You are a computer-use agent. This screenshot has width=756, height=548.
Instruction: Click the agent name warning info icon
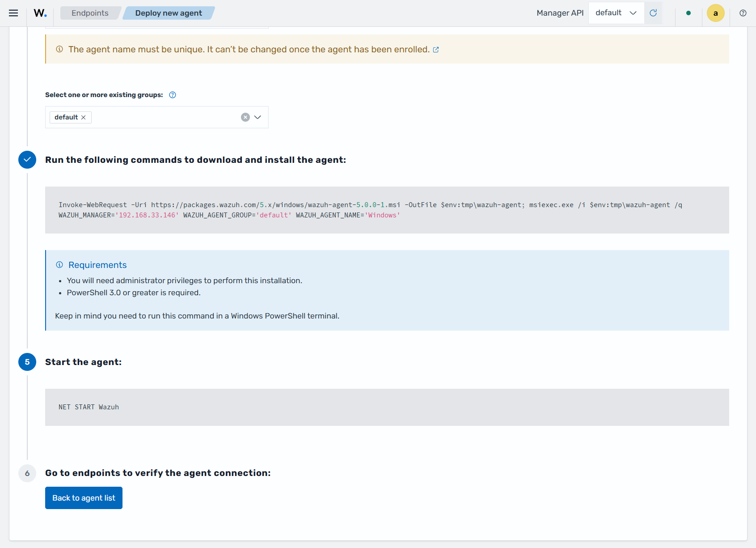coord(59,49)
